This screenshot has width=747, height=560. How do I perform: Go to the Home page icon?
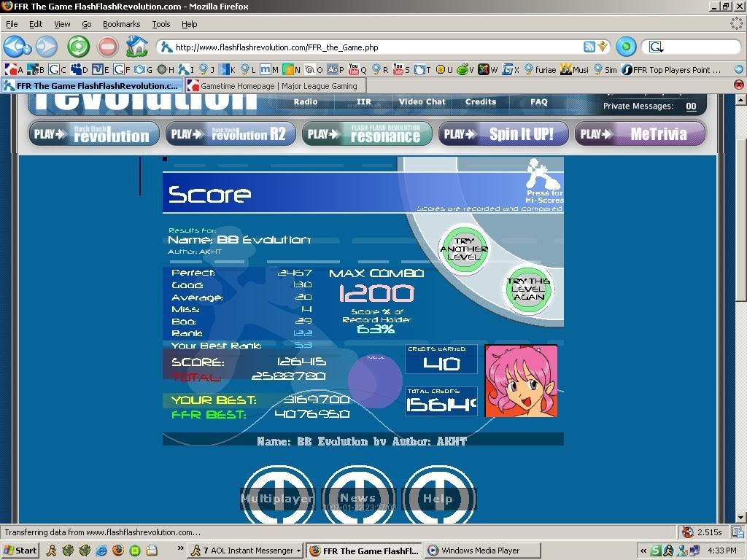point(136,47)
